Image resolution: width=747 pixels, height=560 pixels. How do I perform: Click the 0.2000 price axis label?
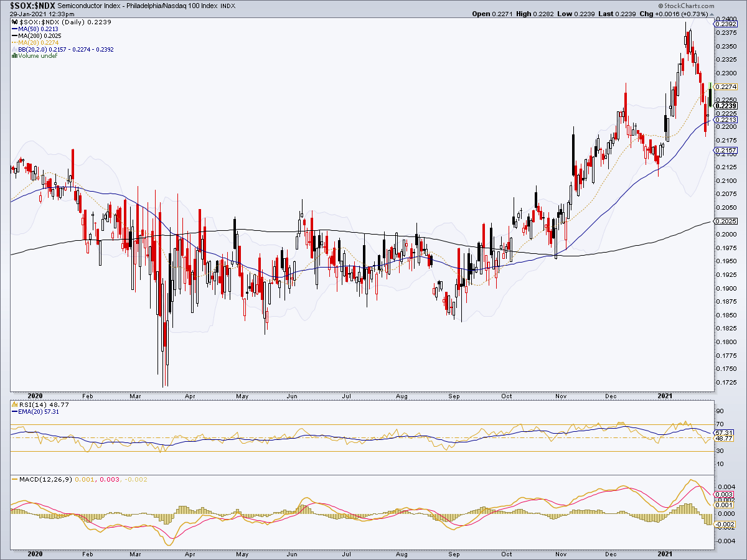[726, 235]
